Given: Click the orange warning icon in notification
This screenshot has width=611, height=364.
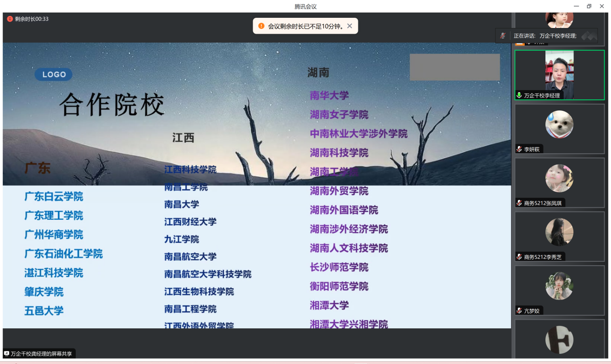Looking at the screenshot, I should (x=261, y=26).
